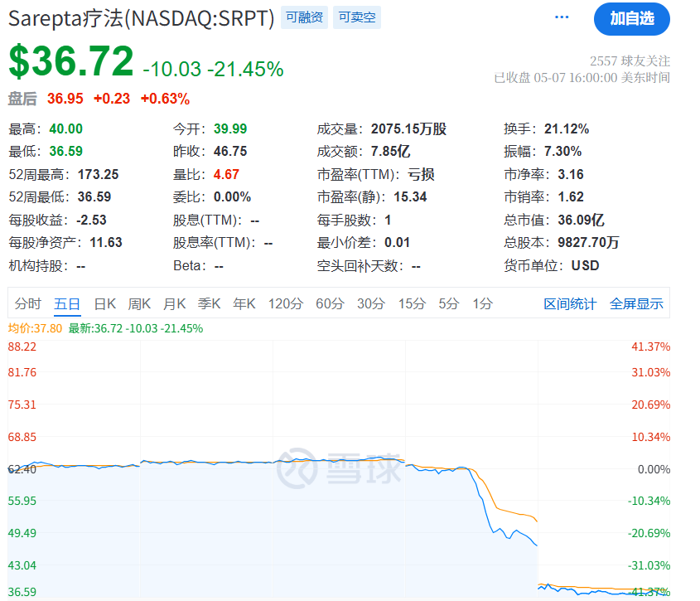Switch to the 周K chart tab
Viewport: 700px width, 601px height.
[x=139, y=304]
